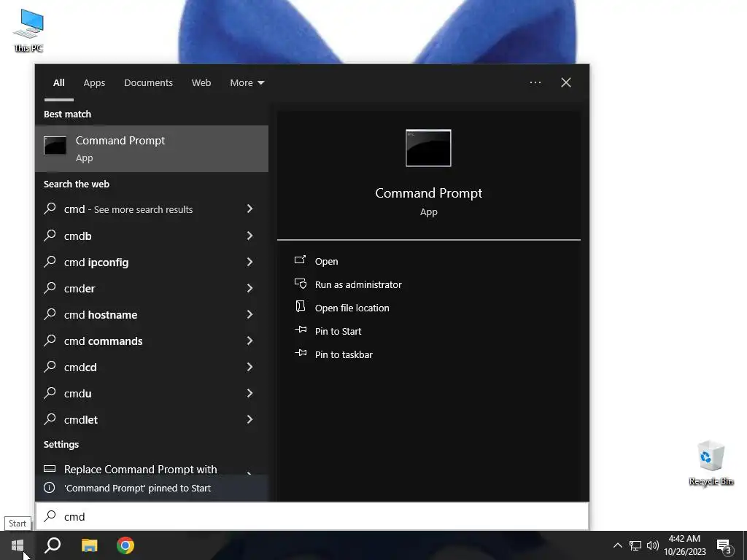Click the magnifier icon beside cmdu
This screenshot has height=560, width=747.
pos(50,392)
